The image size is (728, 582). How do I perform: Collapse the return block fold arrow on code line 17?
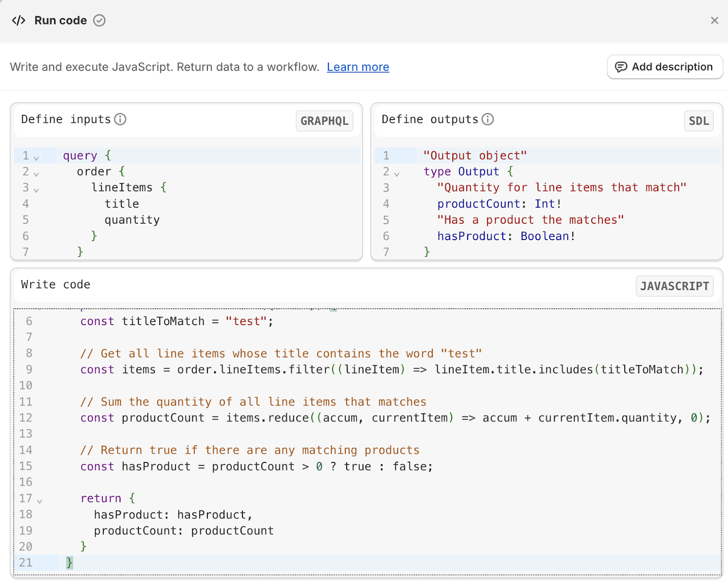(40, 501)
